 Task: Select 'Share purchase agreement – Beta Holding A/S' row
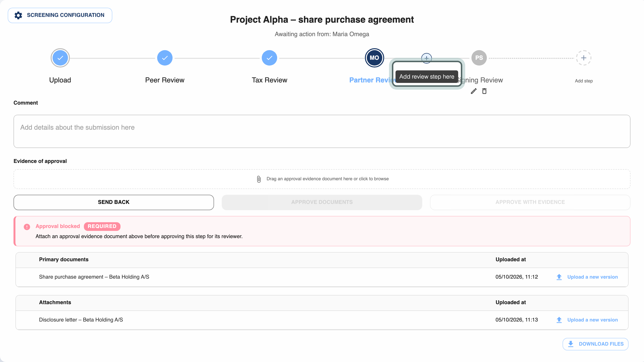[x=322, y=277]
